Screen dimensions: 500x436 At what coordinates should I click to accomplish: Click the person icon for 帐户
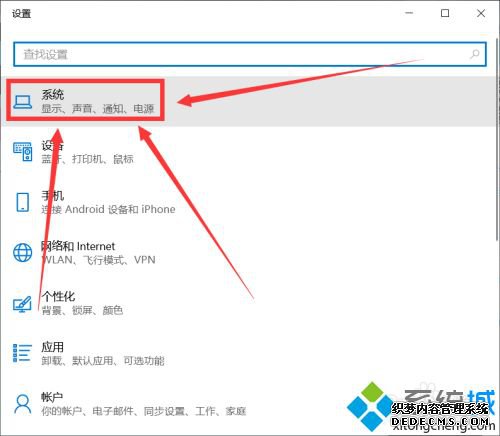coord(23,404)
